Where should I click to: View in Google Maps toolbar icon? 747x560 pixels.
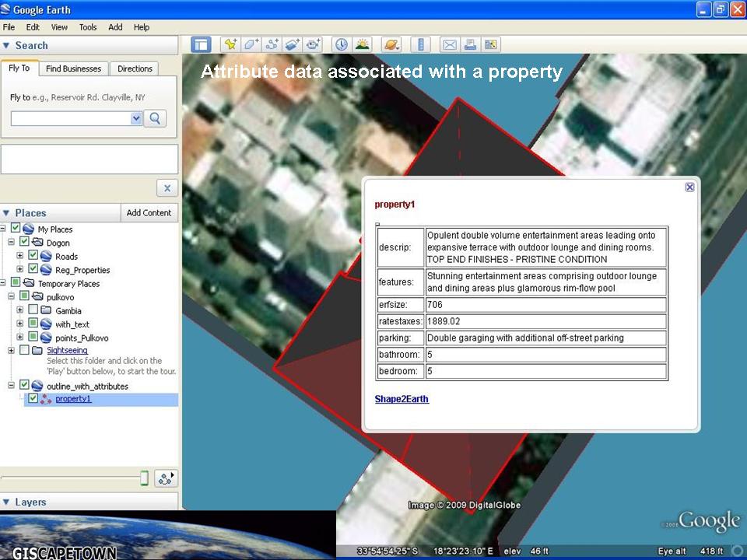pos(491,45)
